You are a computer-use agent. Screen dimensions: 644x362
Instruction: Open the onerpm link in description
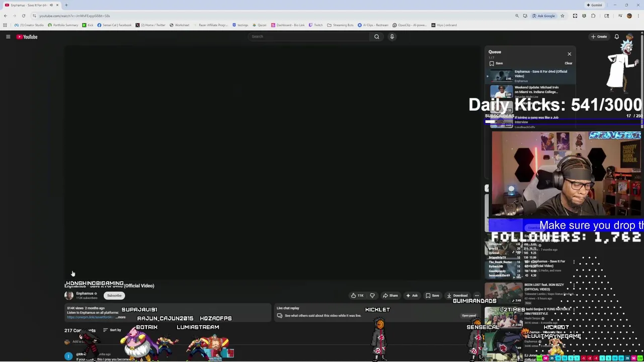(90, 317)
